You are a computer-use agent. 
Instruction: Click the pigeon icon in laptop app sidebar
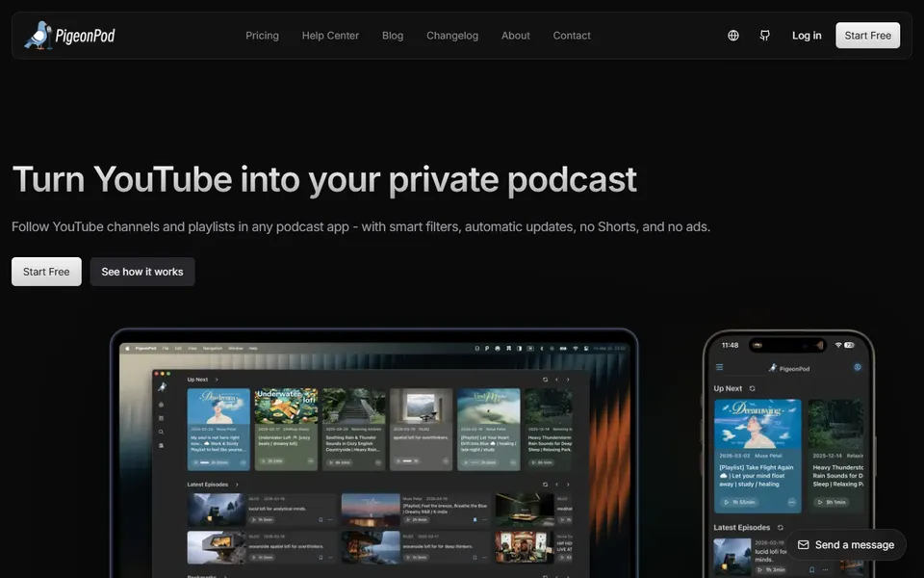(x=162, y=387)
